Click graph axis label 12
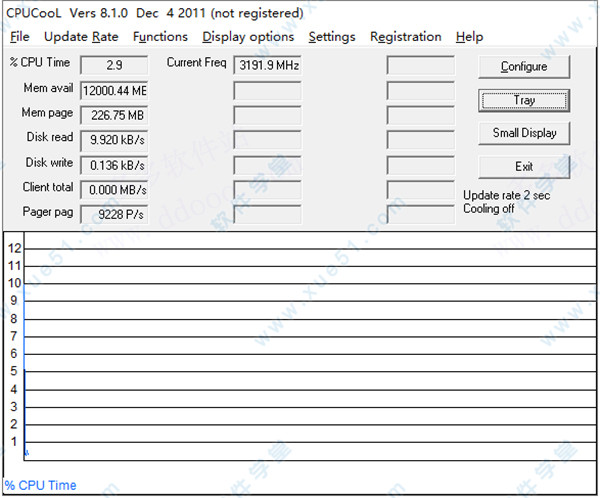The height and width of the screenshot is (498, 600). (15, 249)
